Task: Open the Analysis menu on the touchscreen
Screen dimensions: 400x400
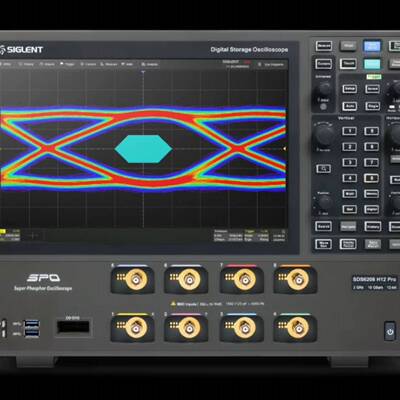Action: (x=150, y=64)
